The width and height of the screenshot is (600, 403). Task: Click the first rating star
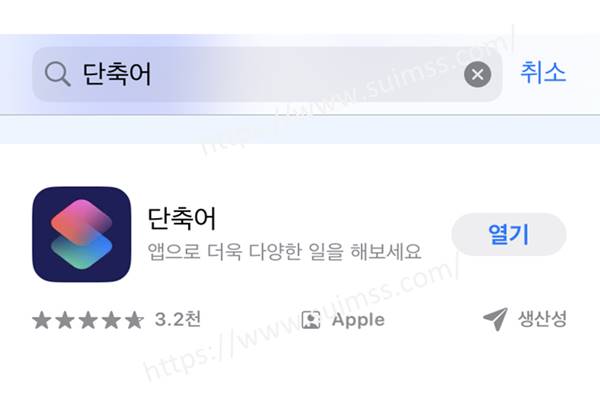[x=42, y=320]
